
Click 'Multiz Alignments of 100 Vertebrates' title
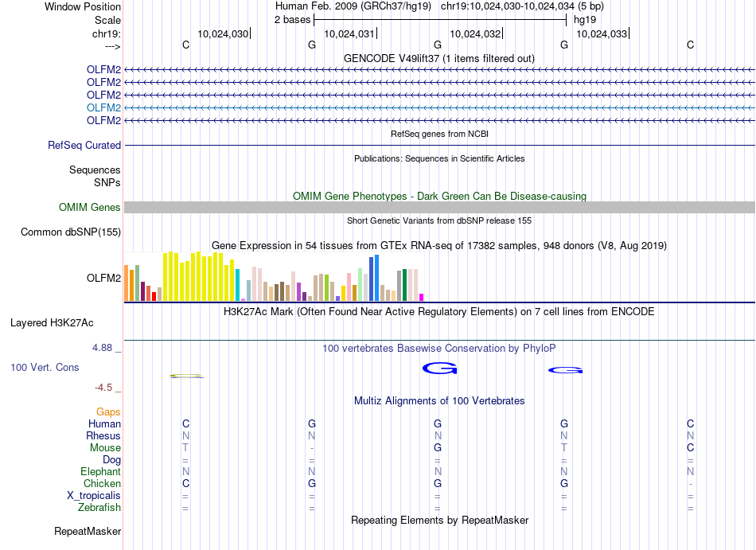click(439, 400)
